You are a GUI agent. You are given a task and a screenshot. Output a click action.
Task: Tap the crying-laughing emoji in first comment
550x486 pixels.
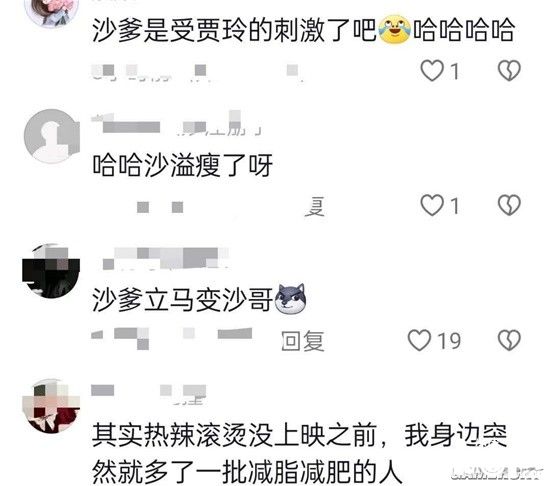click(395, 29)
